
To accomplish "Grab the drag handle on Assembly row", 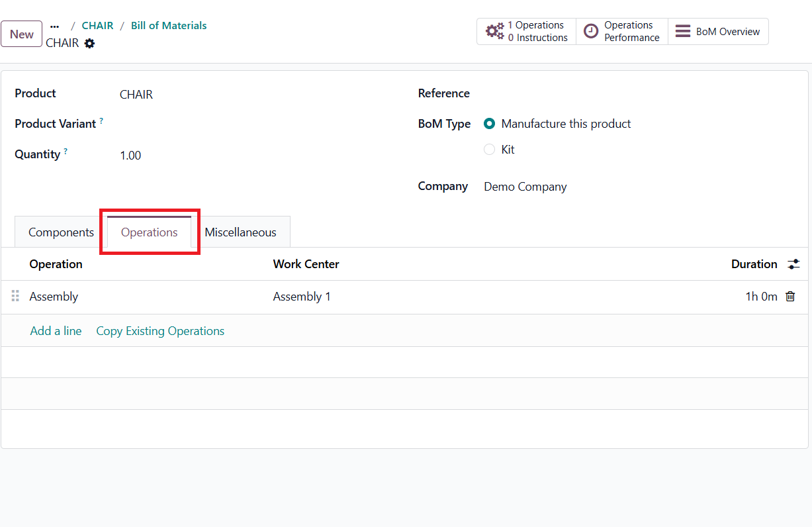I will click(x=15, y=297).
